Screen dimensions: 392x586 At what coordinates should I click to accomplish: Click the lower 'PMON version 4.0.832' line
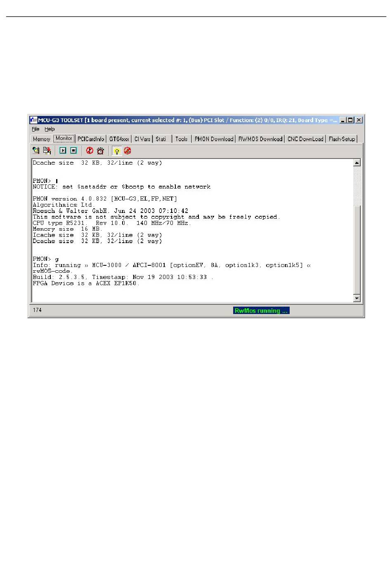[105, 199]
